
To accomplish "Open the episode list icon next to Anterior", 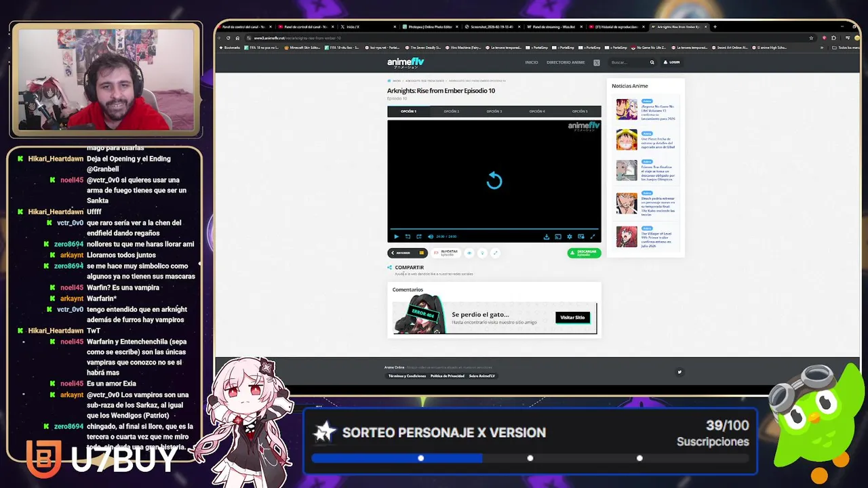I will tap(421, 253).
